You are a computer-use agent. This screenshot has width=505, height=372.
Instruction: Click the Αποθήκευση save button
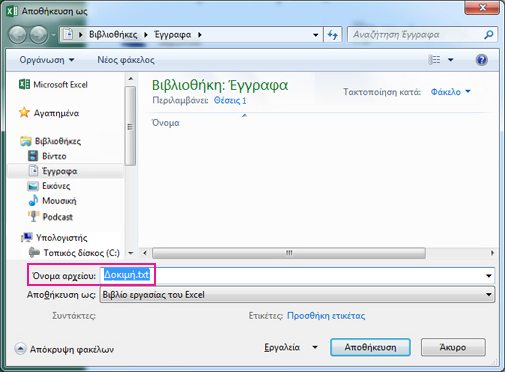(x=370, y=347)
